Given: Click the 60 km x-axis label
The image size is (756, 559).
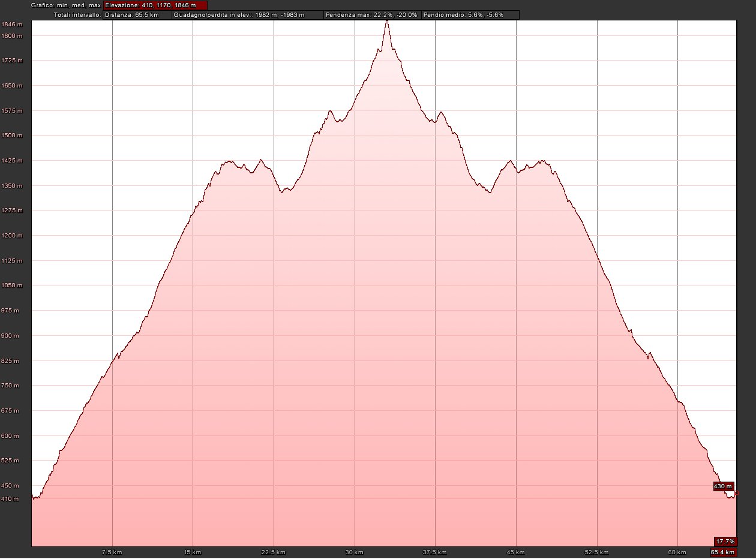Looking at the screenshot, I should [677, 552].
